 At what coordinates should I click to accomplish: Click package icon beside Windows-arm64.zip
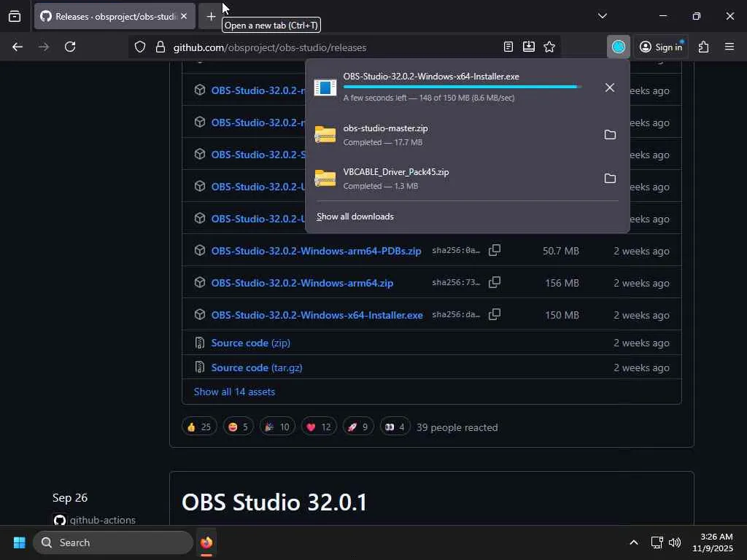[x=200, y=282]
